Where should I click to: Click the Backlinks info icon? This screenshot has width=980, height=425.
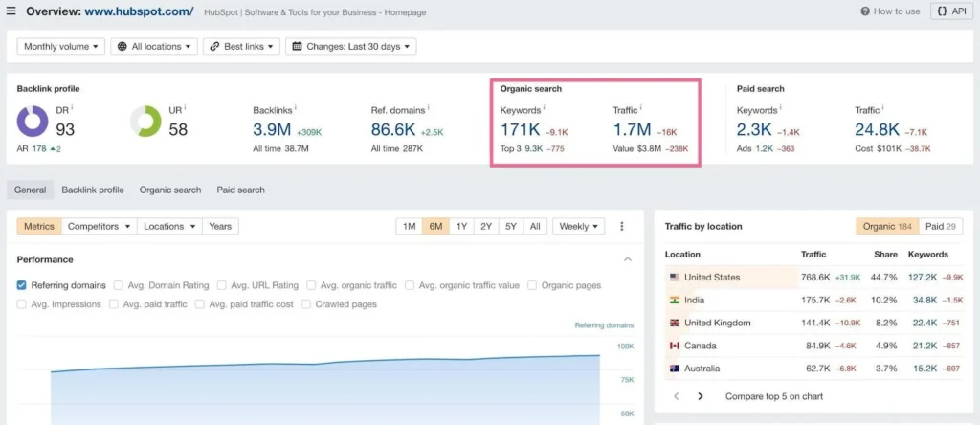pos(296,107)
